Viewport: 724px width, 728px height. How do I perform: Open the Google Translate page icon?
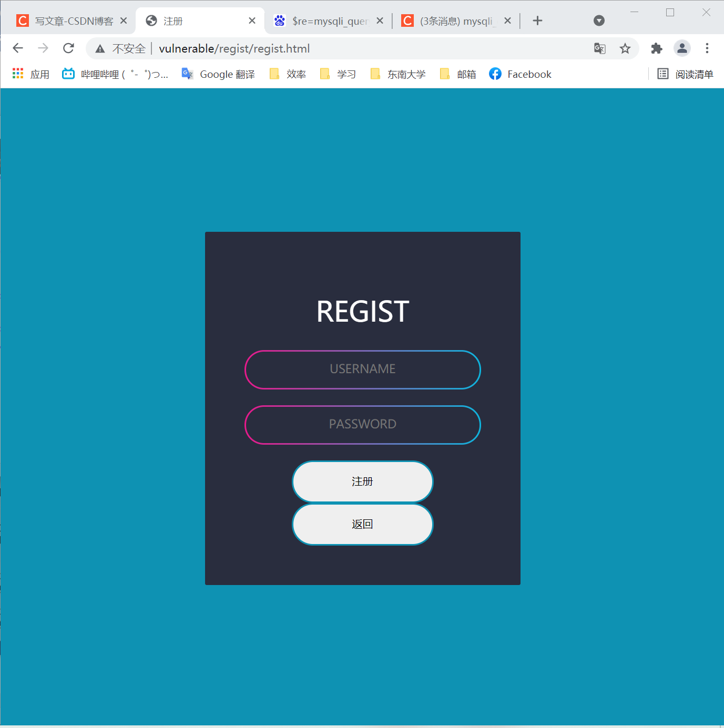[x=599, y=48]
